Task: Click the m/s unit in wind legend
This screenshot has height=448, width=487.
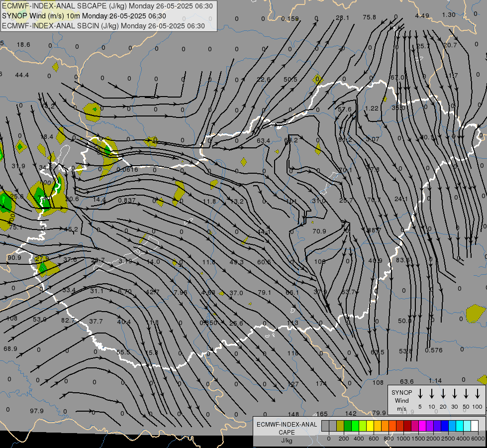Action: tap(401, 409)
